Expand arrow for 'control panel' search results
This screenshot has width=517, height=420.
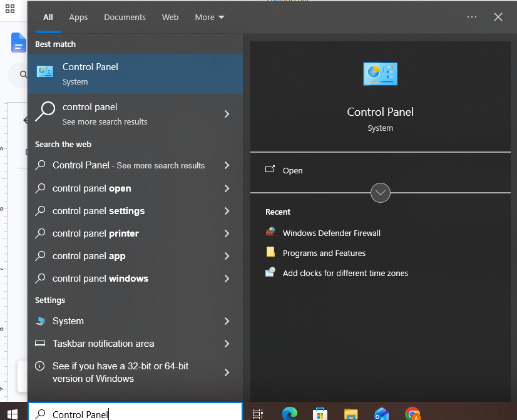[227, 114]
